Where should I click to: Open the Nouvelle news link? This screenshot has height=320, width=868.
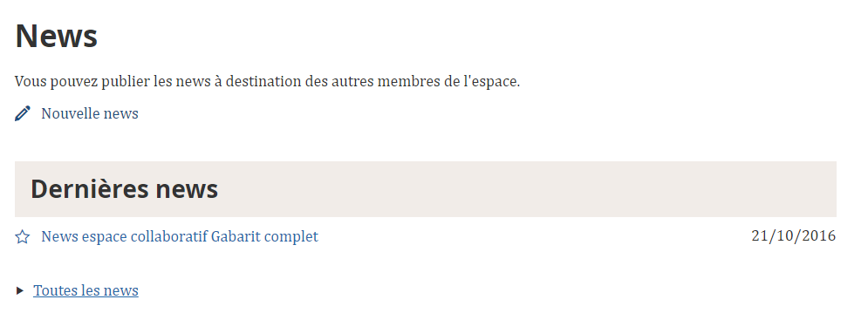click(x=90, y=113)
